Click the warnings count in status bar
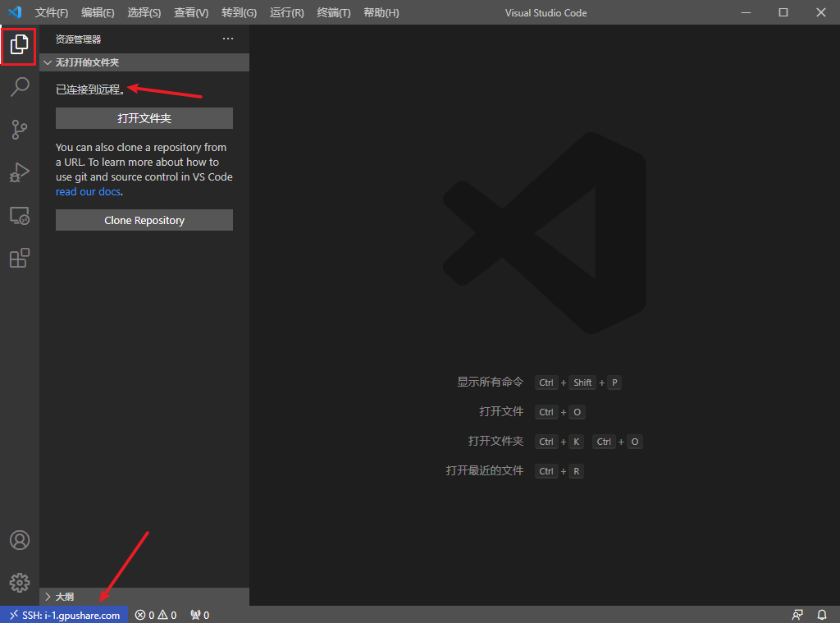This screenshot has height=623, width=840. [167, 615]
